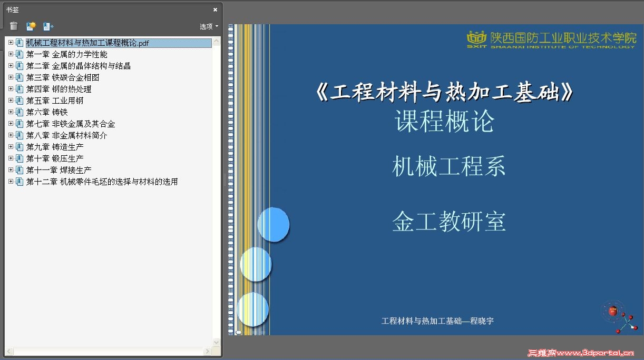Click bookmark page icon beside 第五章 工业用钢
The height and width of the screenshot is (360, 644).
(x=19, y=101)
